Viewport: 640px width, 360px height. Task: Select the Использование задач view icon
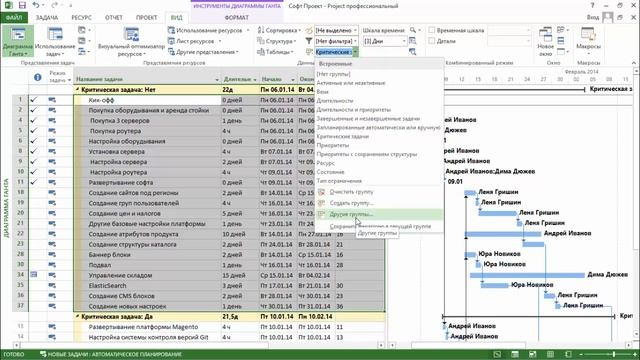pyautogui.click(x=55, y=34)
